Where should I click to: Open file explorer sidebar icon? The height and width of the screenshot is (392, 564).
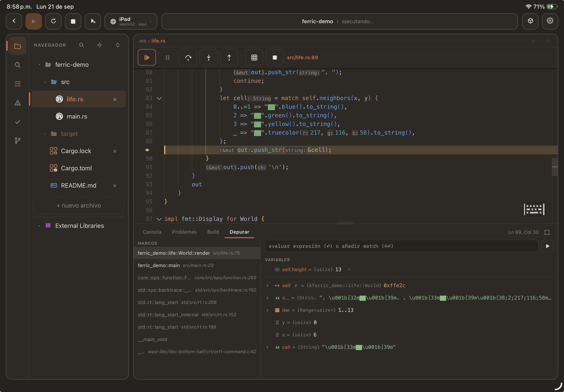click(17, 46)
